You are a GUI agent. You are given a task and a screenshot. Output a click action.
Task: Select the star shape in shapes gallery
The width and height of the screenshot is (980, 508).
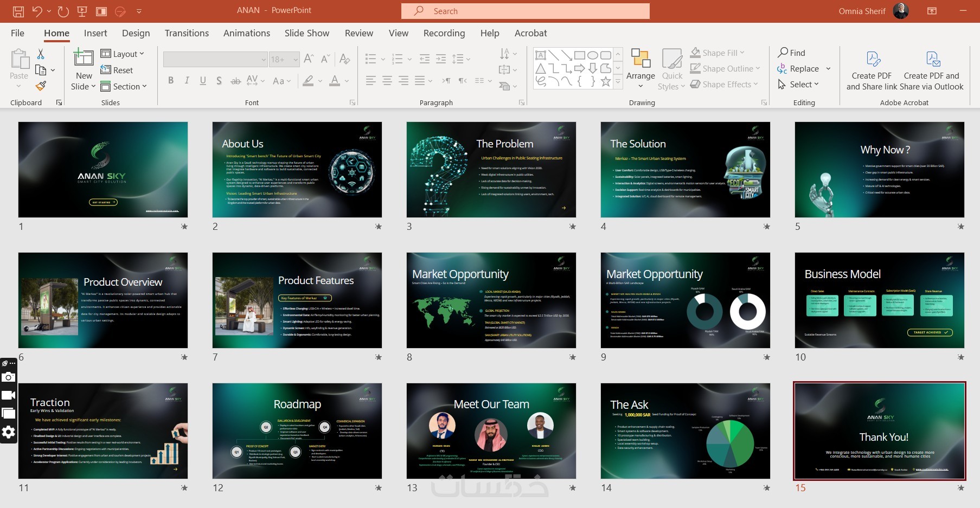(x=606, y=82)
